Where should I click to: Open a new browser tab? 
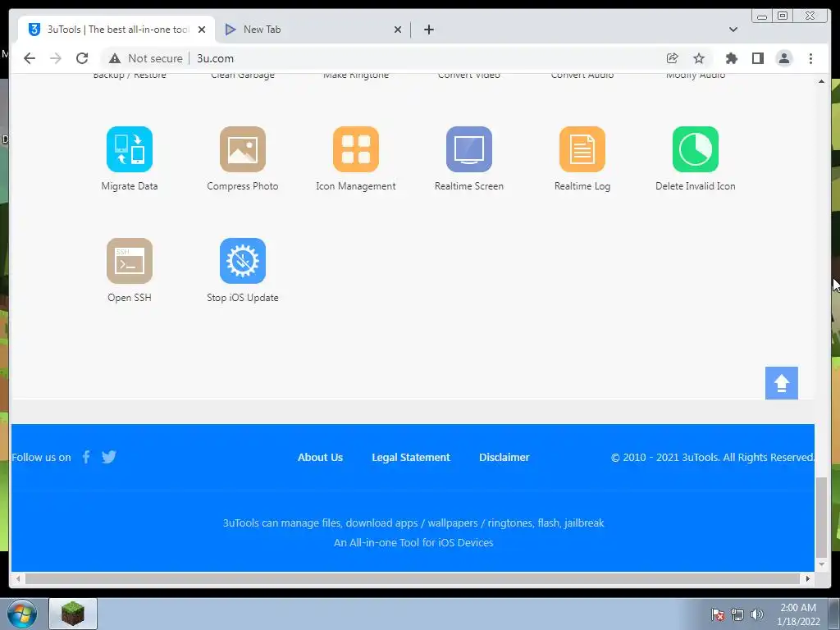pyautogui.click(x=428, y=30)
